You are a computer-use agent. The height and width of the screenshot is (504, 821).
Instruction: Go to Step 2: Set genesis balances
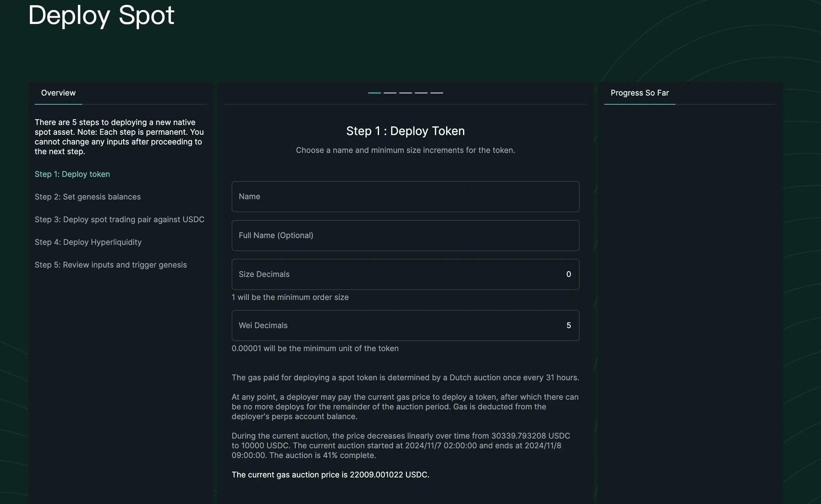[x=88, y=197]
